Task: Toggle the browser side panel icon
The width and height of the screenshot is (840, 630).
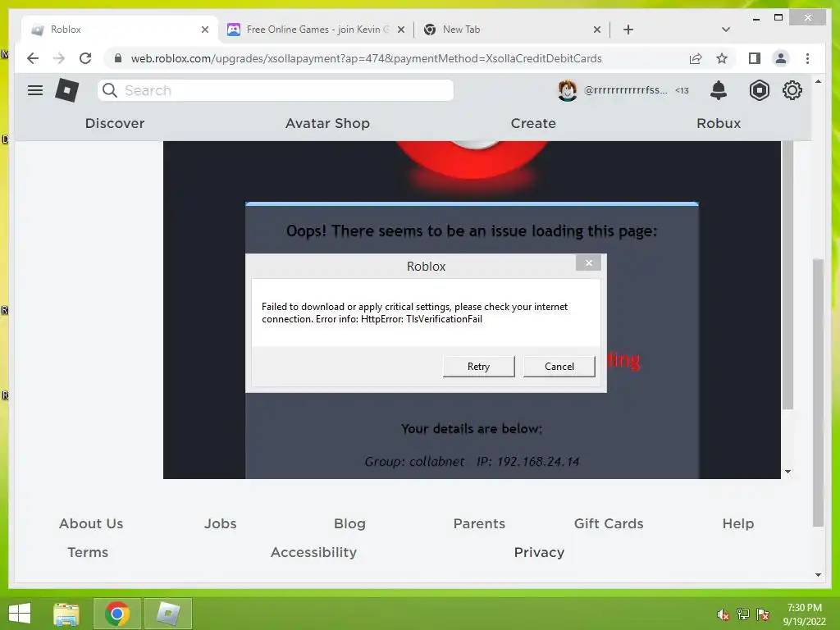Action: pos(755,58)
